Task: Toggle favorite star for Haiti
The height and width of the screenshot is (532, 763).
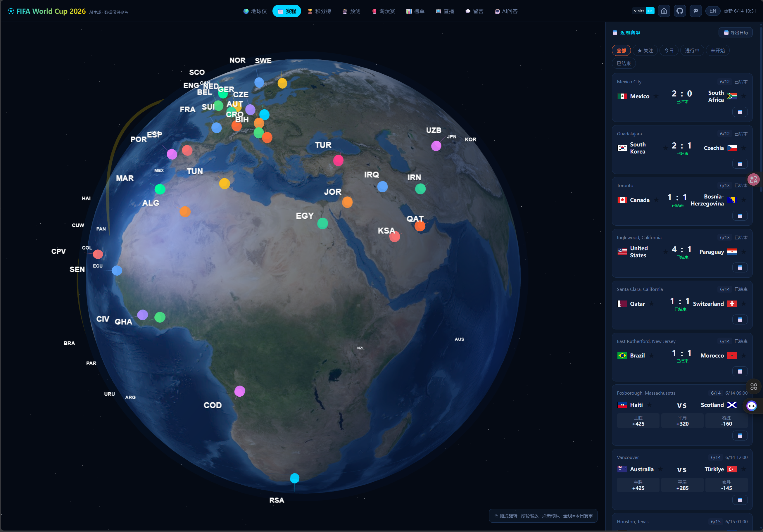Action: point(649,405)
